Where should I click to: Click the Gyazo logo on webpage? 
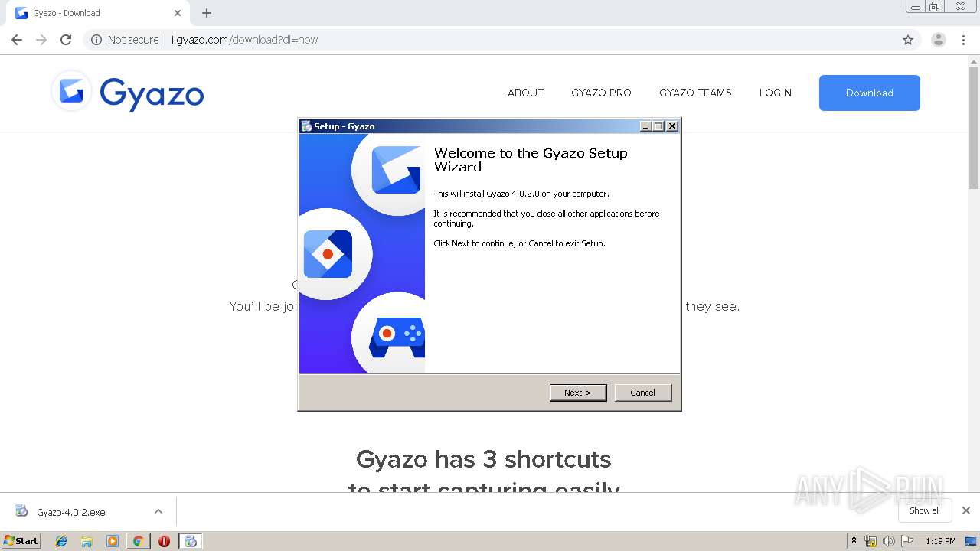pos(127,93)
